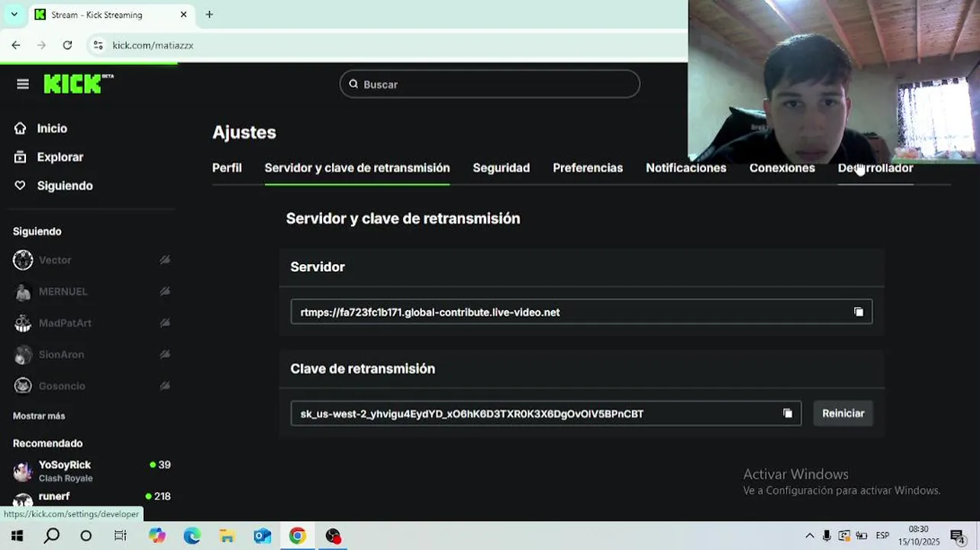This screenshot has width=980, height=550.
Task: Click the server URL field
Action: coord(582,312)
